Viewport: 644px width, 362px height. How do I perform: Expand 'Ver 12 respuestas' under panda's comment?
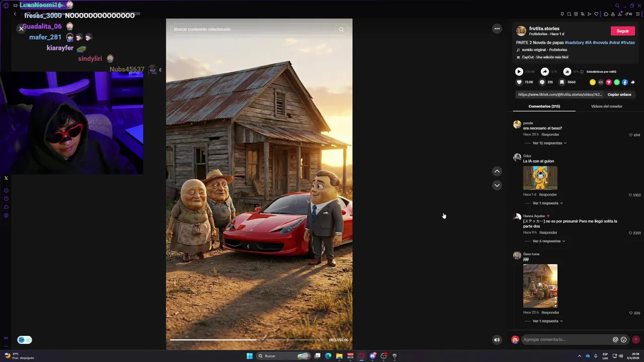[x=549, y=143]
